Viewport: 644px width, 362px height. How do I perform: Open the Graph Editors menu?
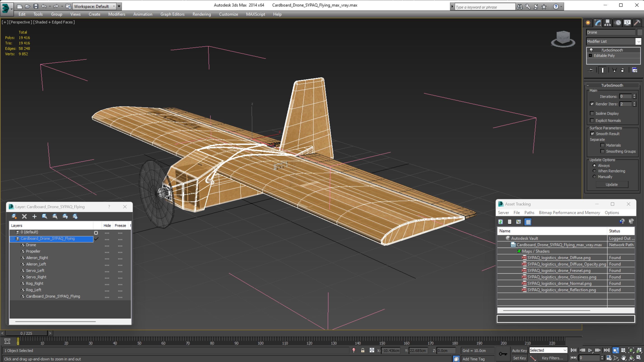coord(172,14)
